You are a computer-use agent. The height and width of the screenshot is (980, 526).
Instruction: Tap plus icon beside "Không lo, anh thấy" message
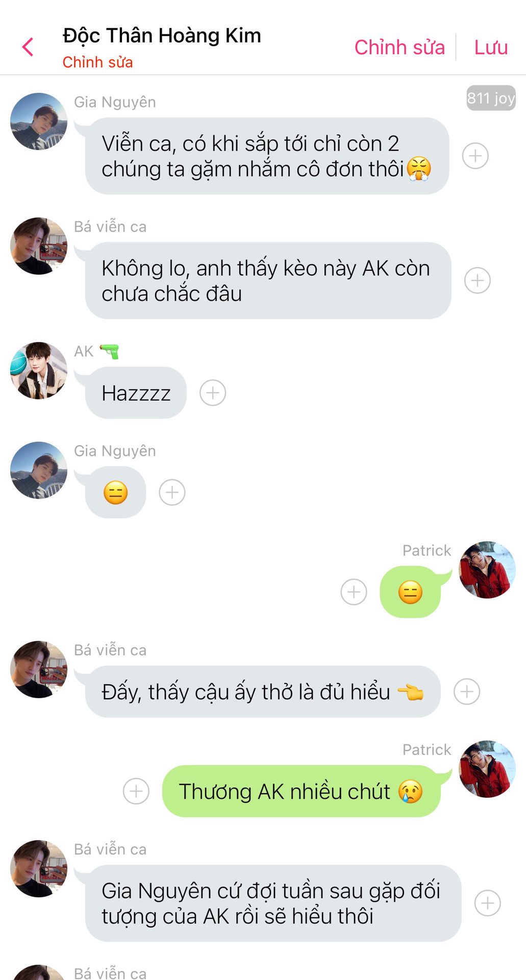click(478, 280)
